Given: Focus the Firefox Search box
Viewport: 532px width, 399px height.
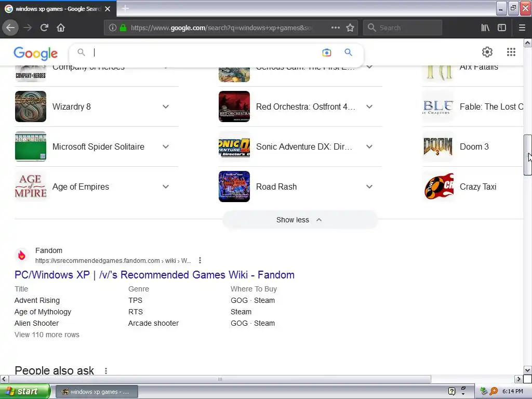Looking at the screenshot, I should pos(403,28).
